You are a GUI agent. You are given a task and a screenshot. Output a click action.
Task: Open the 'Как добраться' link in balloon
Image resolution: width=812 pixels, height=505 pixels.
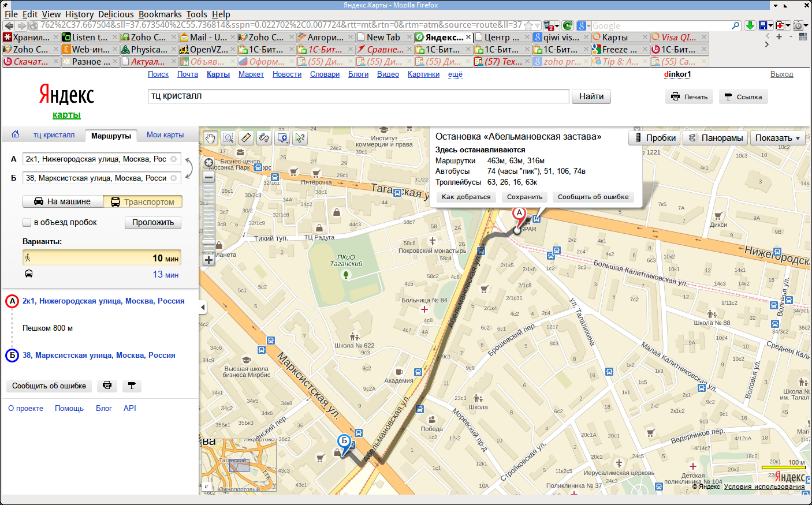(x=466, y=197)
